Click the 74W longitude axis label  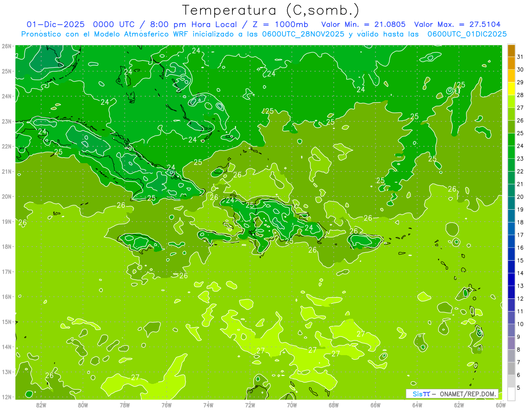click(208, 405)
